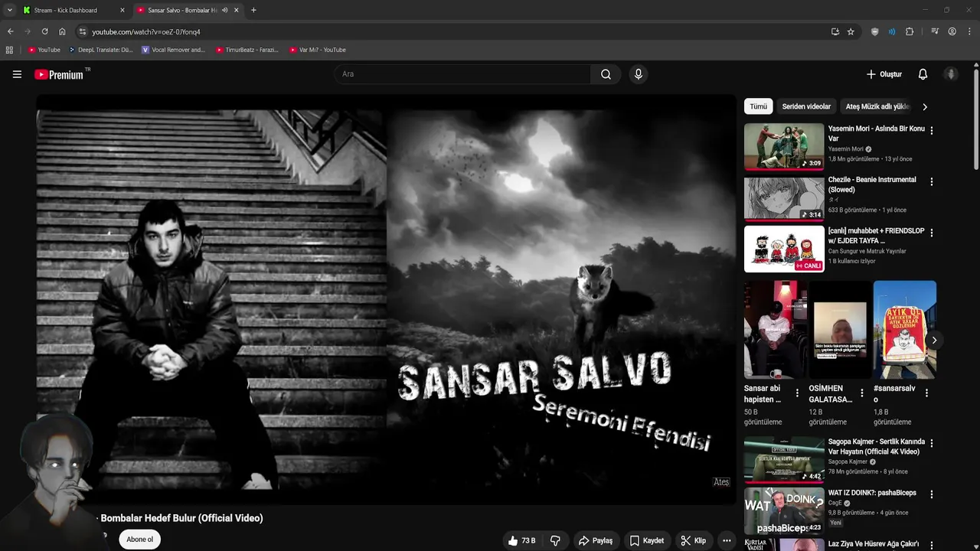
Task: Show more filter chips with arrow
Action: (925, 106)
